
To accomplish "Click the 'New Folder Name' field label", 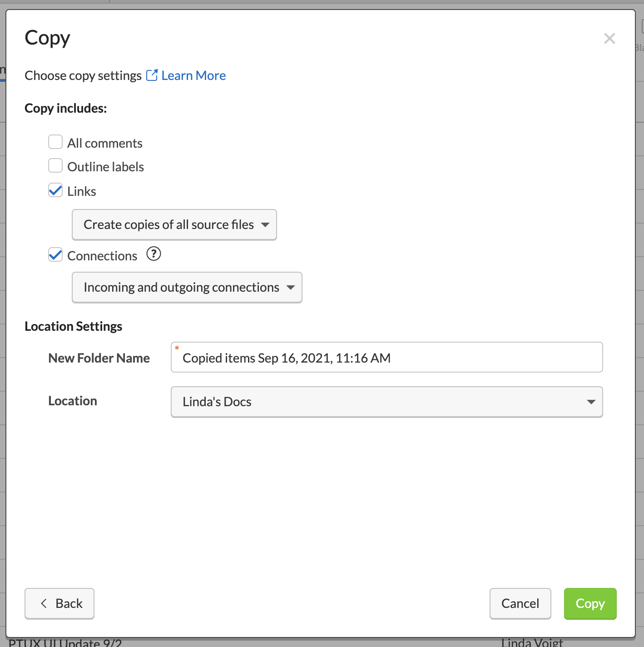I will [99, 358].
